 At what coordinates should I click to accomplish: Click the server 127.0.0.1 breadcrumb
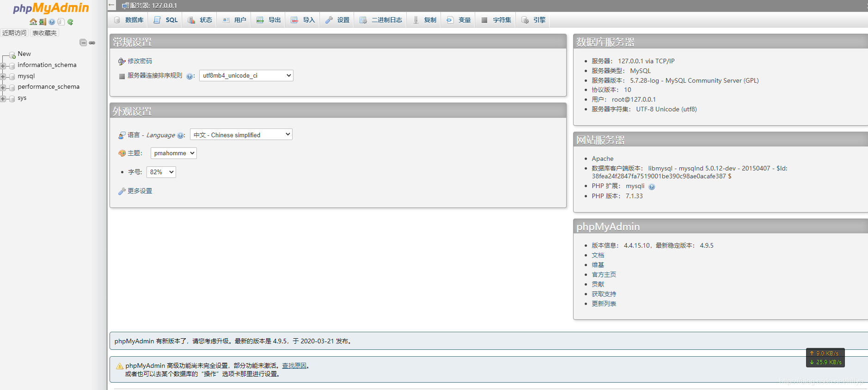point(153,6)
